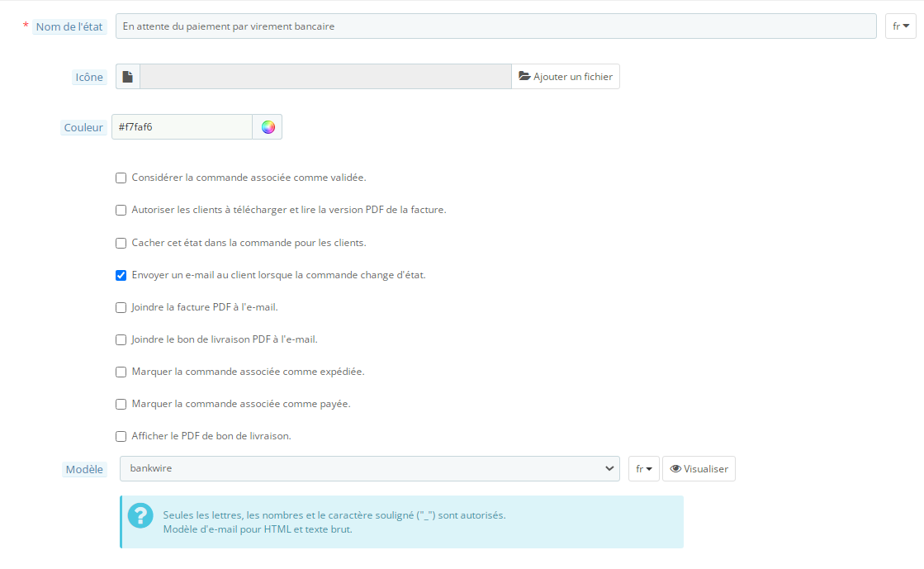Click the 'Modèle d'e-mail pour HTML' hint text
The image size is (924, 569).
(258, 529)
